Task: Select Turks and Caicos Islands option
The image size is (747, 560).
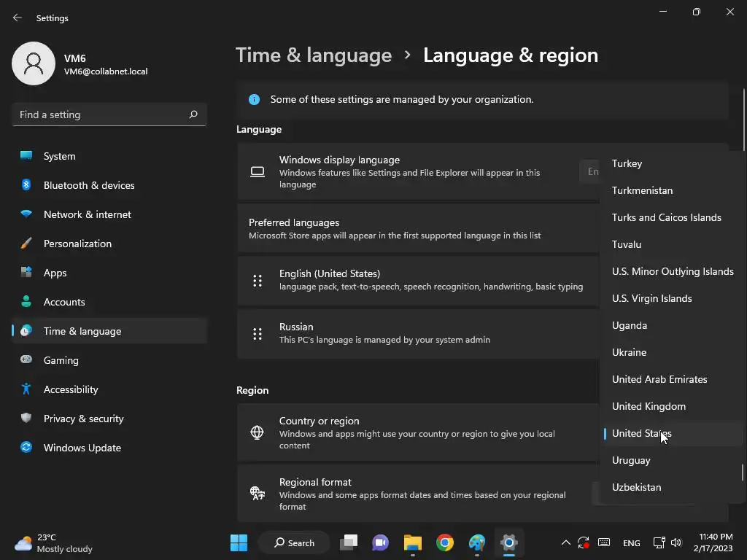Action: pos(671,217)
